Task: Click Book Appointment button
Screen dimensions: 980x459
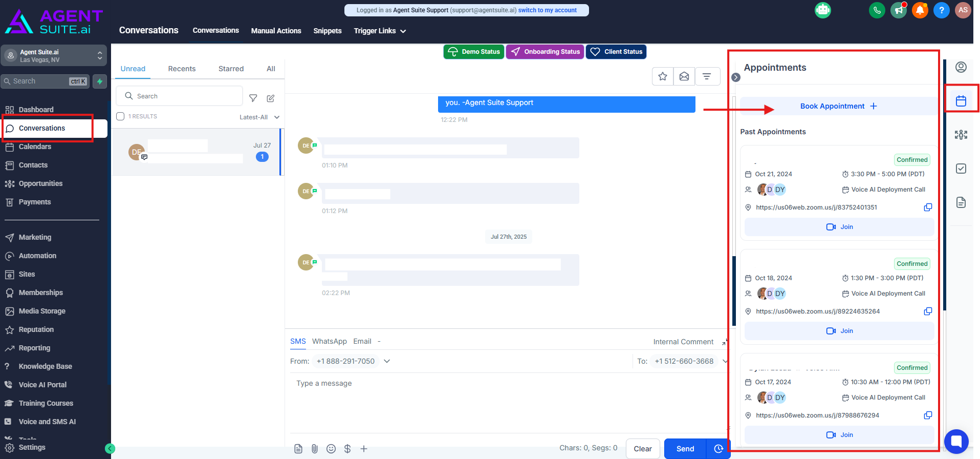Action: pyautogui.click(x=838, y=106)
